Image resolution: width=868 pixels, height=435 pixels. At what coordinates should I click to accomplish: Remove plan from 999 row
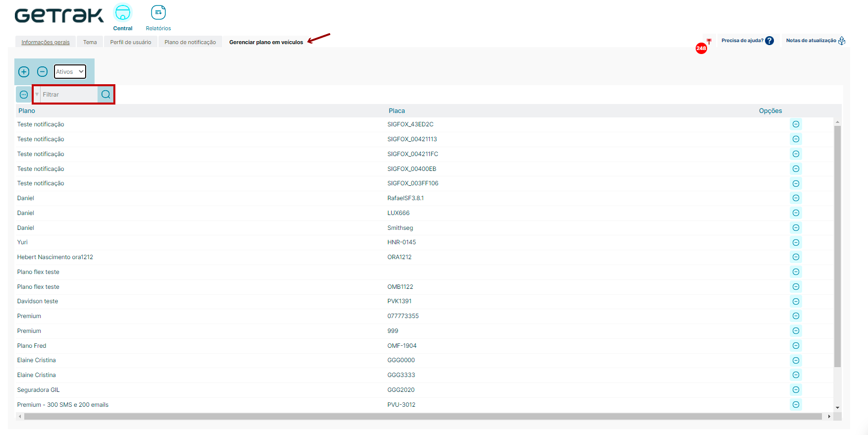[x=796, y=331]
